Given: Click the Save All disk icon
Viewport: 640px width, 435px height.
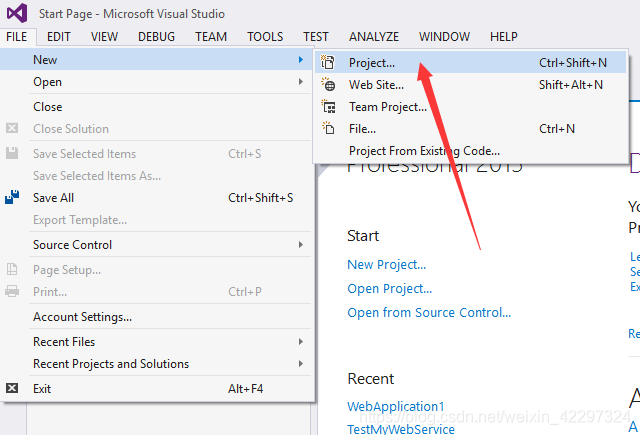Looking at the screenshot, I should (x=12, y=197).
